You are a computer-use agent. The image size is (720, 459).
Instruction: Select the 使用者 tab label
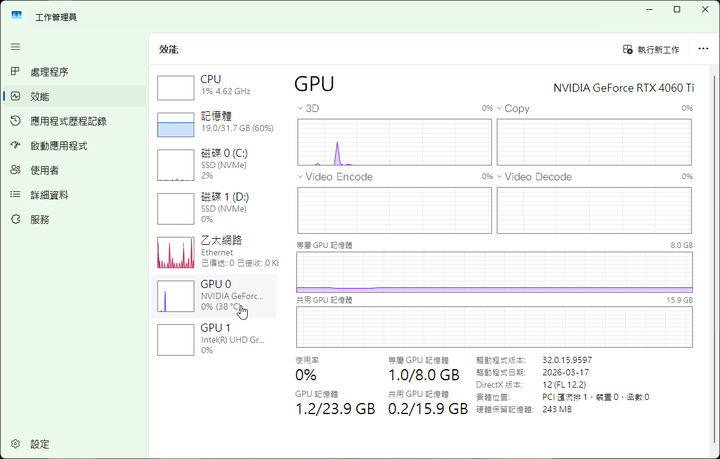point(45,170)
